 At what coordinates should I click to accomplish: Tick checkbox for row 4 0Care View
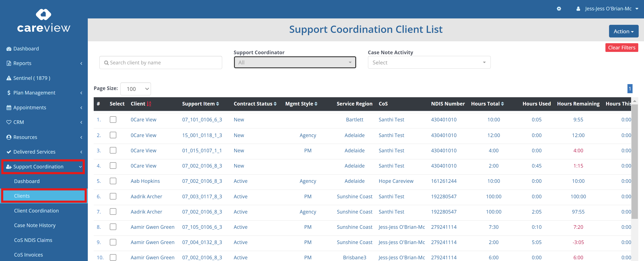click(113, 165)
